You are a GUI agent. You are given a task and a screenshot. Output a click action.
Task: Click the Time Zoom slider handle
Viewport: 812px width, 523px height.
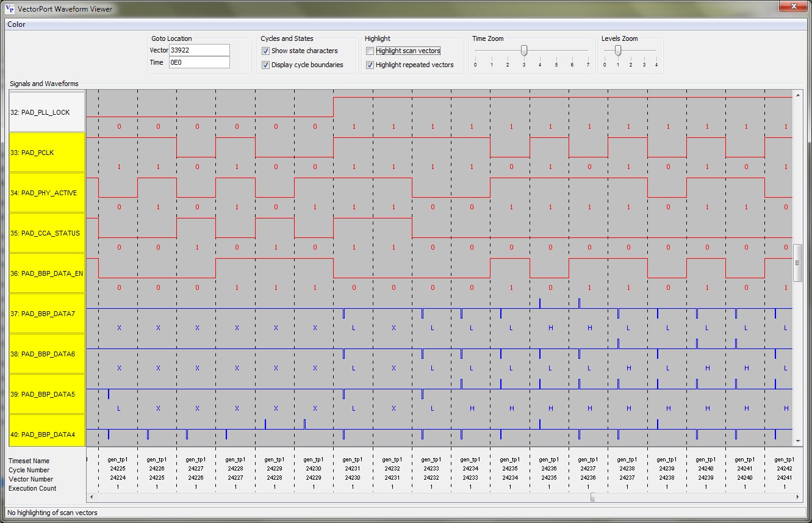tap(524, 51)
